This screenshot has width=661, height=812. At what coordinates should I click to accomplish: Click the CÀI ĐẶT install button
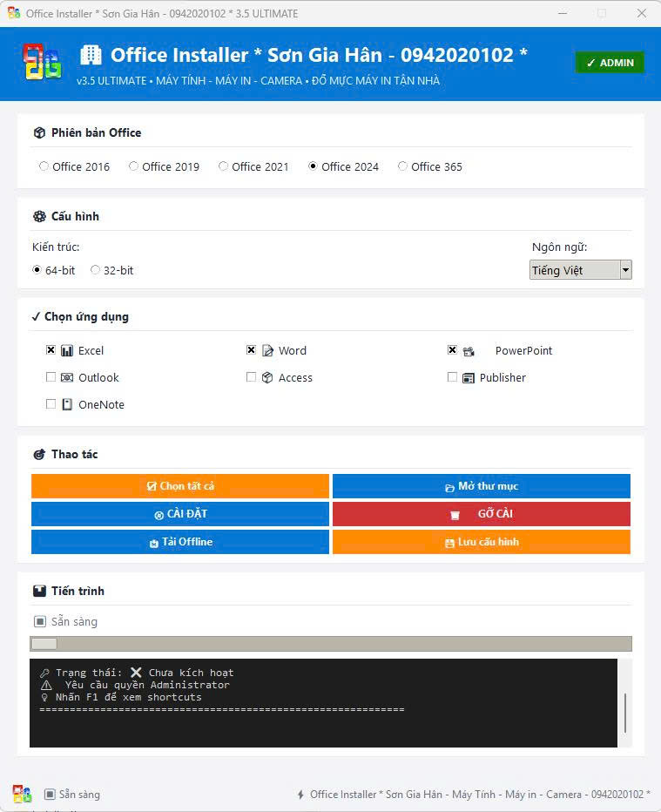[x=180, y=514]
